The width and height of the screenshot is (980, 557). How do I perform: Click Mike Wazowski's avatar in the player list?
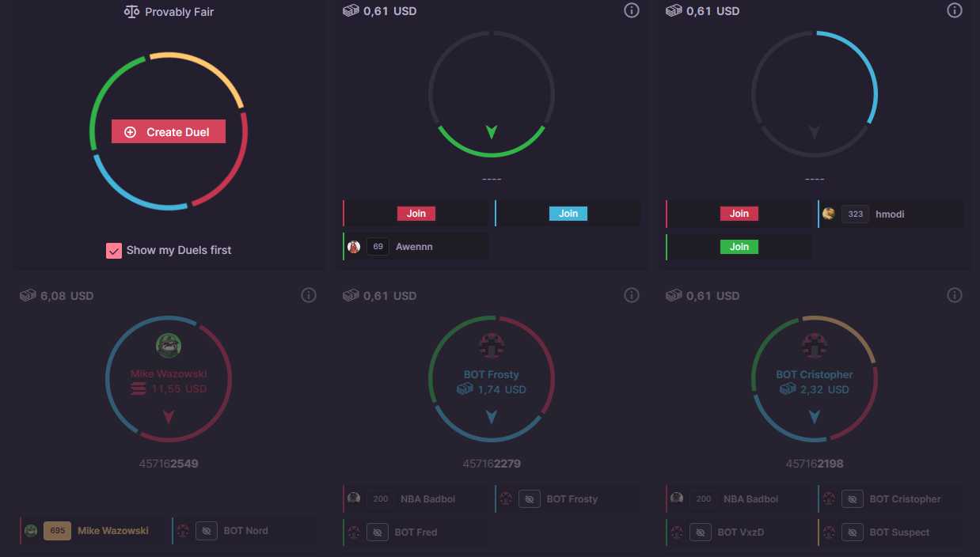[31, 531]
